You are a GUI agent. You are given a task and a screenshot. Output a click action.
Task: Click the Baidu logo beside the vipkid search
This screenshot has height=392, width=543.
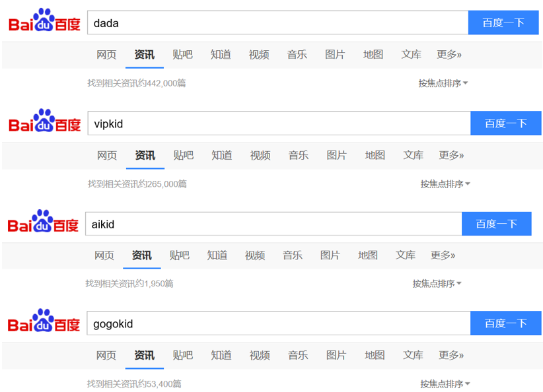click(45, 121)
